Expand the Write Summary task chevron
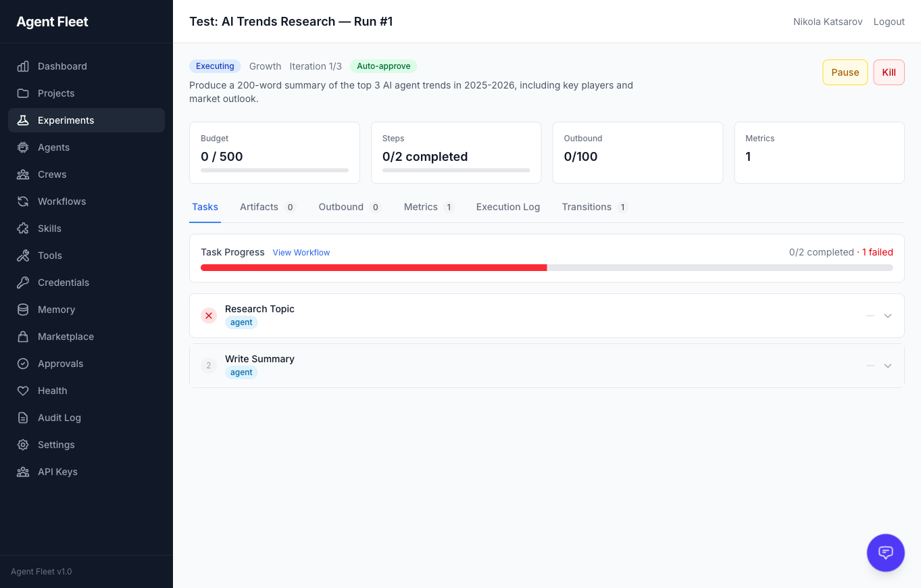This screenshot has width=921, height=588. [x=888, y=366]
